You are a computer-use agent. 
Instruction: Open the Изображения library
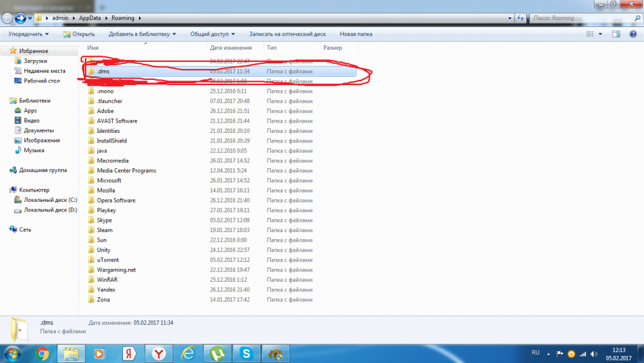(41, 140)
